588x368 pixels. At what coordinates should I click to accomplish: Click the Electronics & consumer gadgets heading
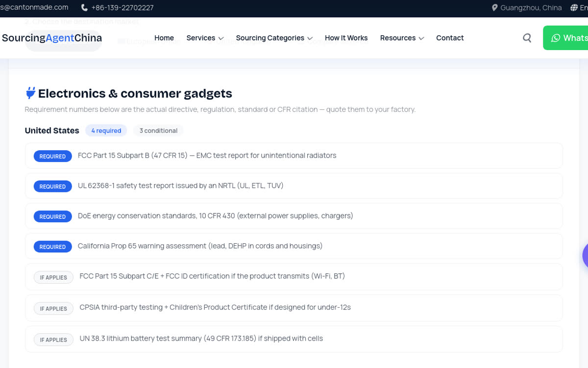(x=135, y=93)
